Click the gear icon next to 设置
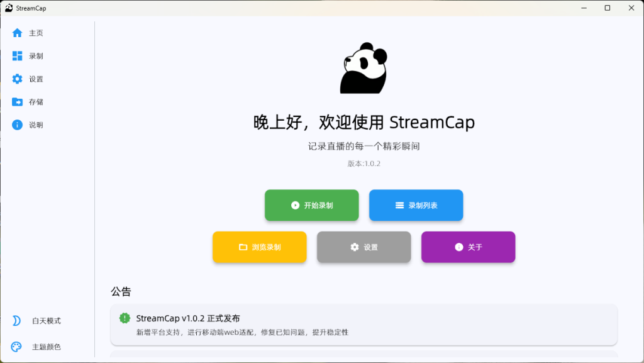 pos(18,79)
